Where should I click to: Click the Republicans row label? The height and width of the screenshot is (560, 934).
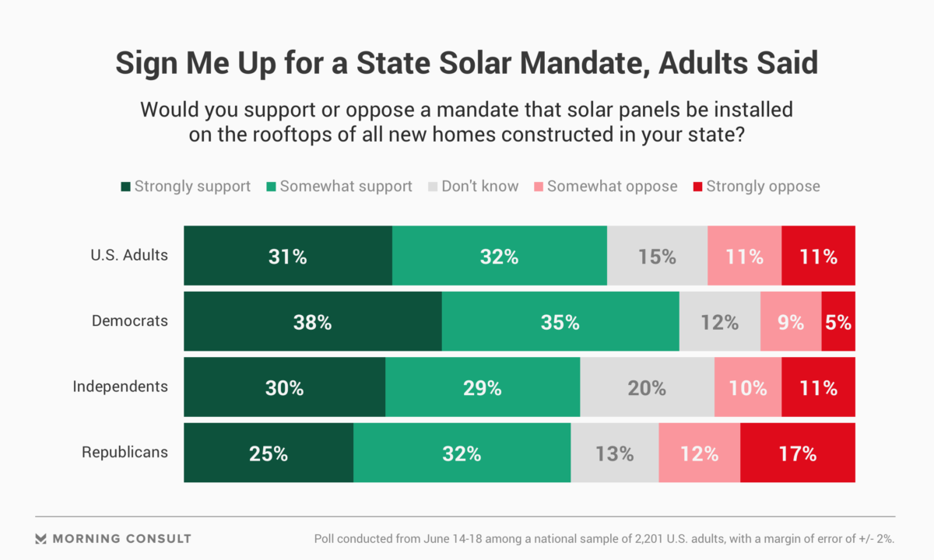click(x=125, y=452)
